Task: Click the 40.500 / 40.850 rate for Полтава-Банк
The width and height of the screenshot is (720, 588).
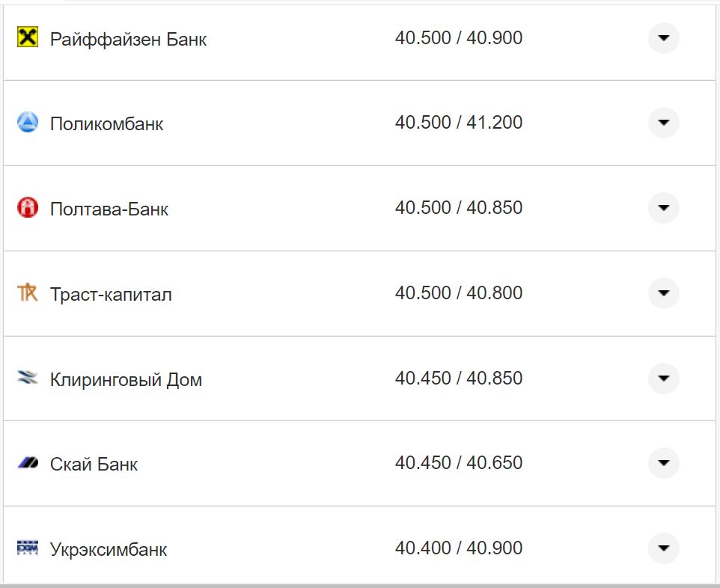Action: [x=459, y=207]
